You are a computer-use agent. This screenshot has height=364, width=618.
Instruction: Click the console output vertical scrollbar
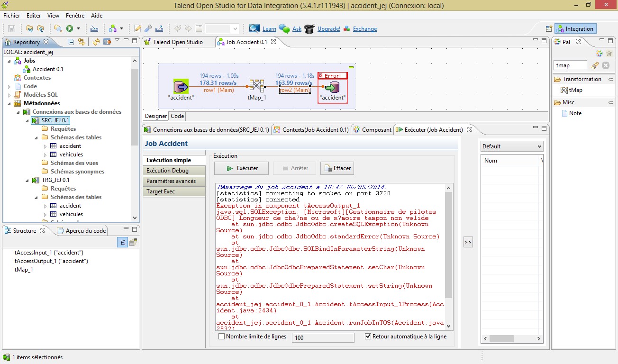pyautogui.click(x=449, y=256)
